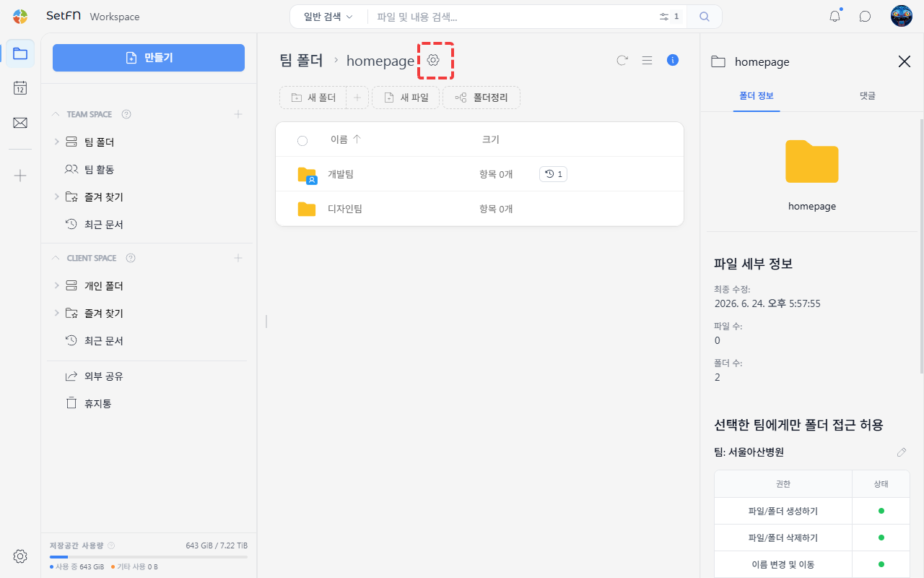Switch to 폴더 정보 tab
Image resolution: width=924 pixels, height=578 pixels.
757,95
